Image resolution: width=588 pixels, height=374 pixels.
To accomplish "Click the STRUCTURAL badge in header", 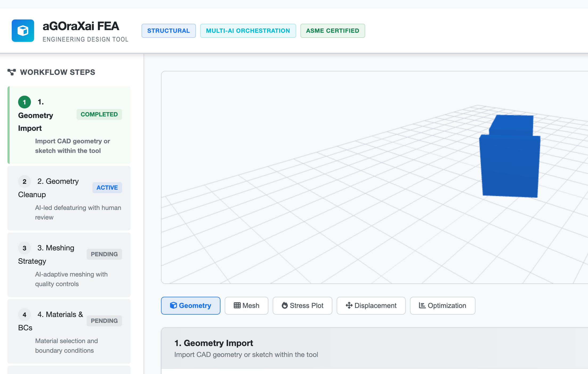I will [168, 31].
